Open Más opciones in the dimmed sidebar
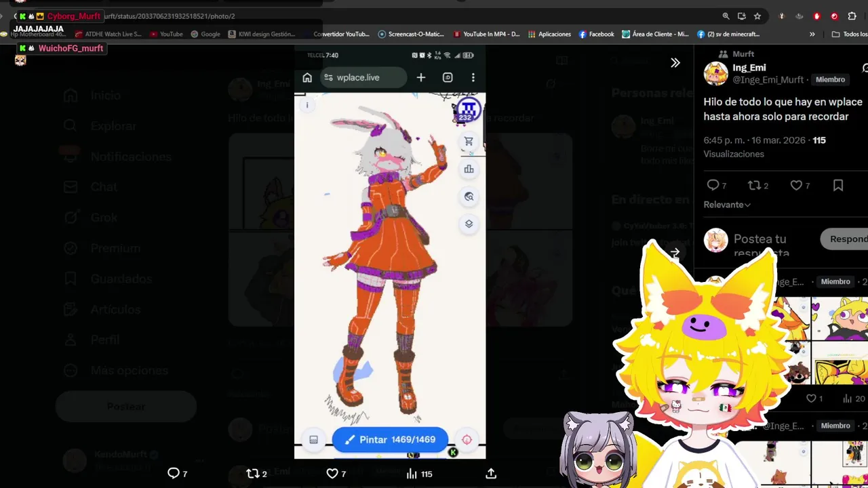Image resolution: width=868 pixels, height=488 pixels. 115,370
